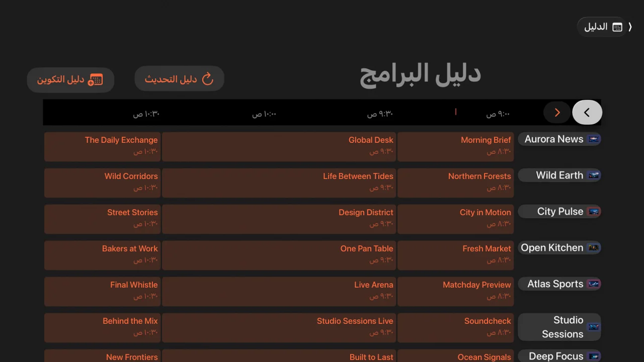This screenshot has height=362, width=644.
Task: Click the Aurora News channel logo
Action: coord(594,139)
